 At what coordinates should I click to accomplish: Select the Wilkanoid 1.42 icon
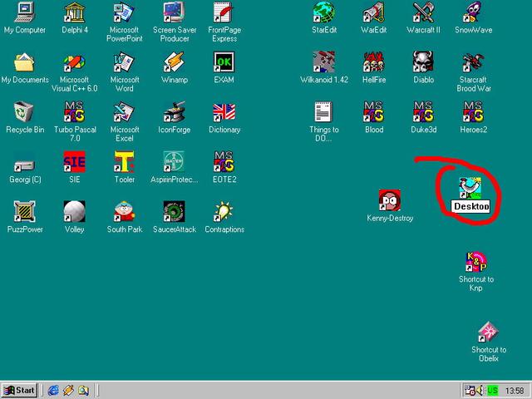323,62
